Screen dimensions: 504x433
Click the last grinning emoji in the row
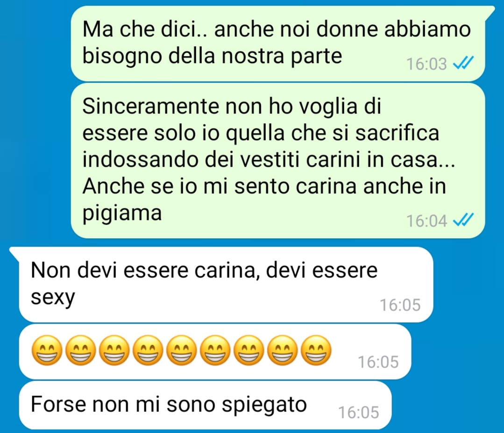point(316,350)
